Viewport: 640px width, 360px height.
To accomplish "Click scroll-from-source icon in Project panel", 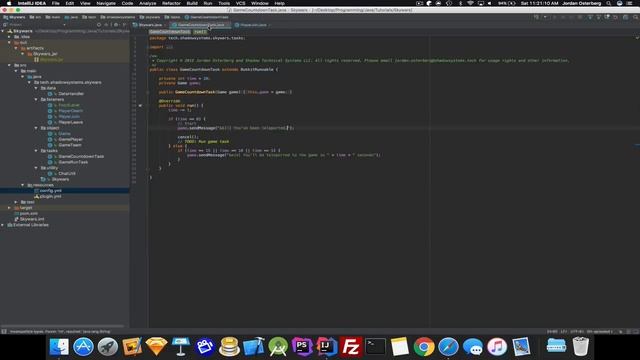I will click(99, 25).
